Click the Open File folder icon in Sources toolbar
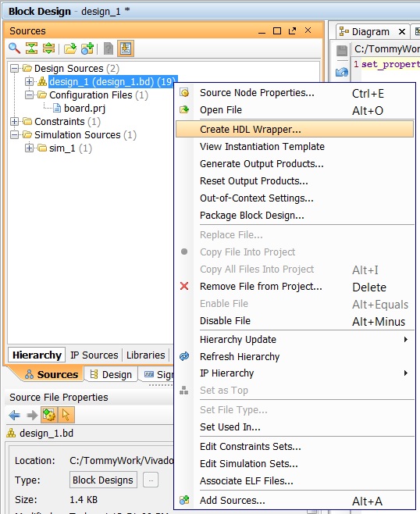This screenshot has height=514, width=420. pyautogui.click(x=70, y=48)
